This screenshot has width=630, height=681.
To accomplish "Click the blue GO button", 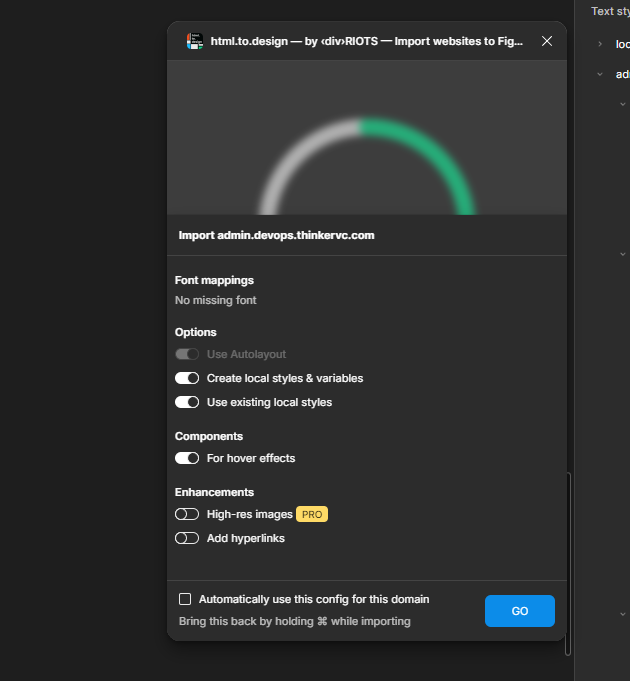I will (x=520, y=611).
